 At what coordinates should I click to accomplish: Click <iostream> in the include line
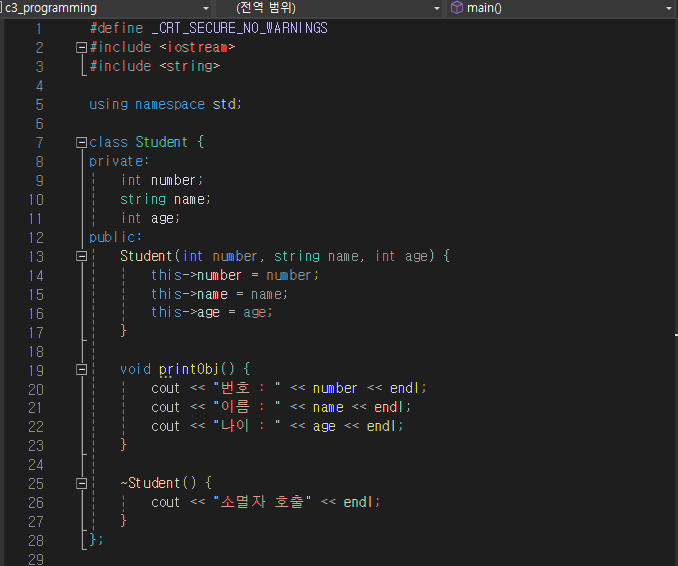point(197,47)
